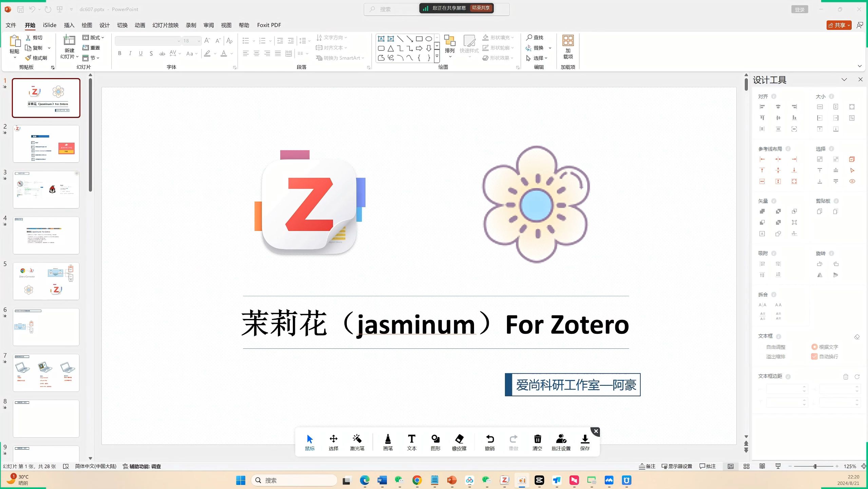Toggle text shadow S button
The width and height of the screenshot is (868, 489).
coord(151,53)
